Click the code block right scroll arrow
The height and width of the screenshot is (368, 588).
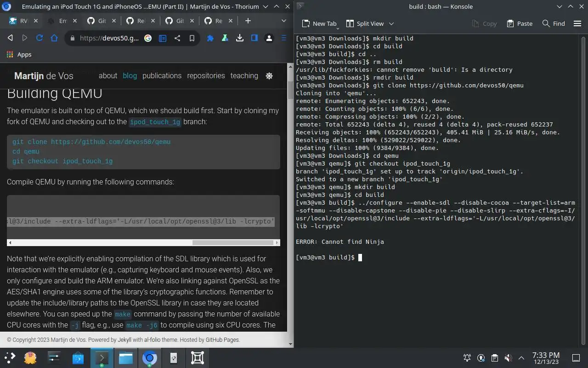pos(277,242)
